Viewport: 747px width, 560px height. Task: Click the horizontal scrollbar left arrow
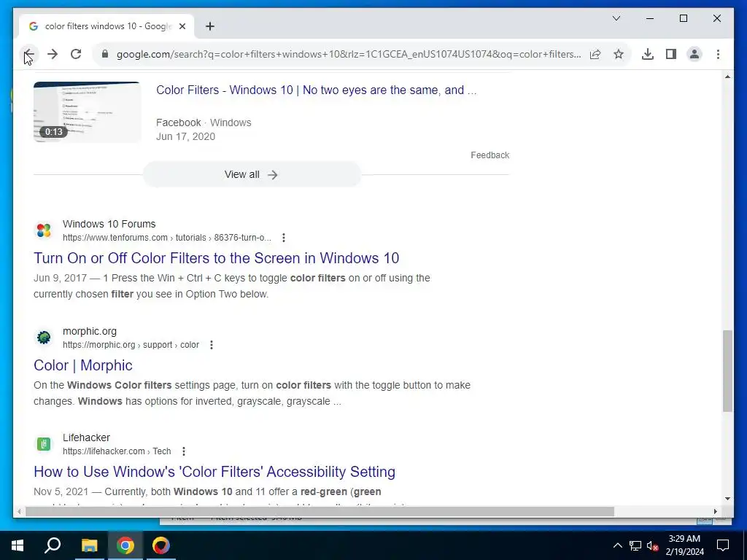[18, 511]
